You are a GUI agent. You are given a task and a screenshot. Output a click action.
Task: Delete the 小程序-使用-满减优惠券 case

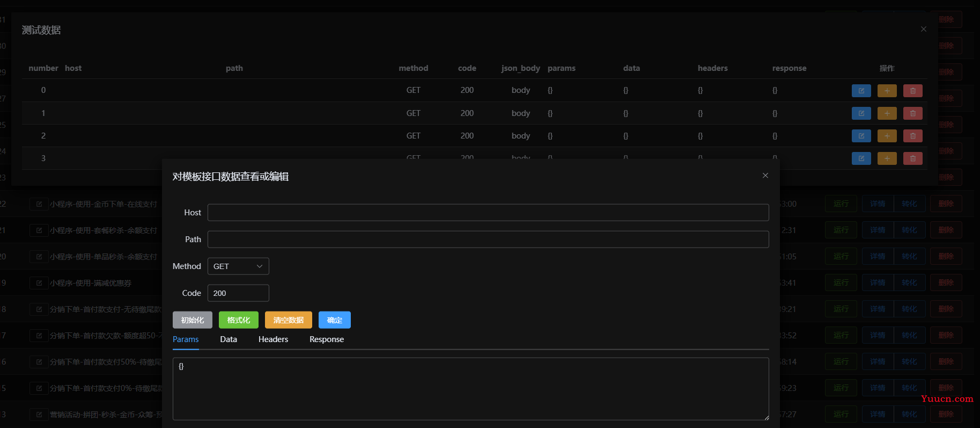[x=946, y=283]
